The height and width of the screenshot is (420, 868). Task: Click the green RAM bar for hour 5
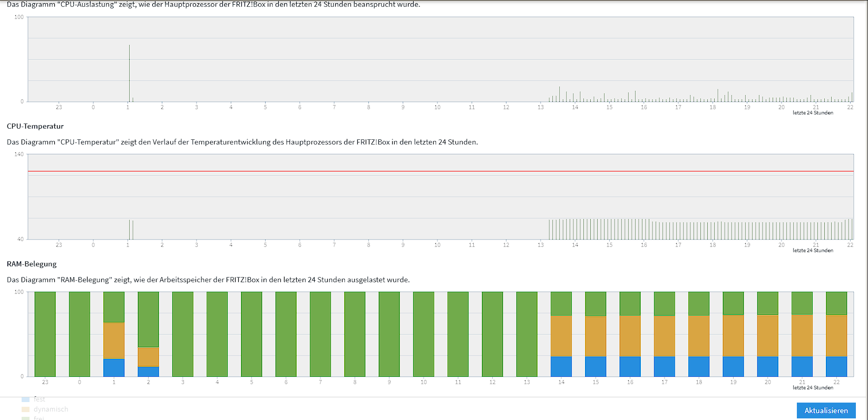point(252,334)
